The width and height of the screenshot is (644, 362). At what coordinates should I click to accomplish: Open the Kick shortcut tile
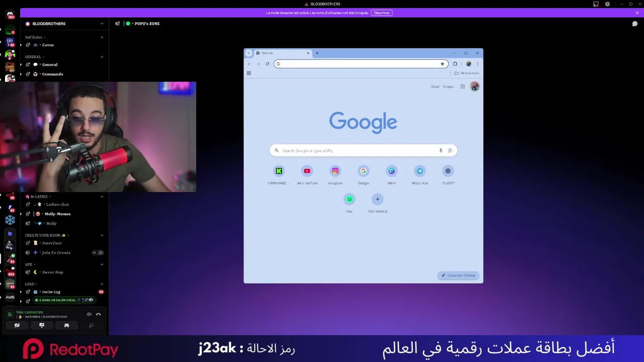[x=279, y=174]
